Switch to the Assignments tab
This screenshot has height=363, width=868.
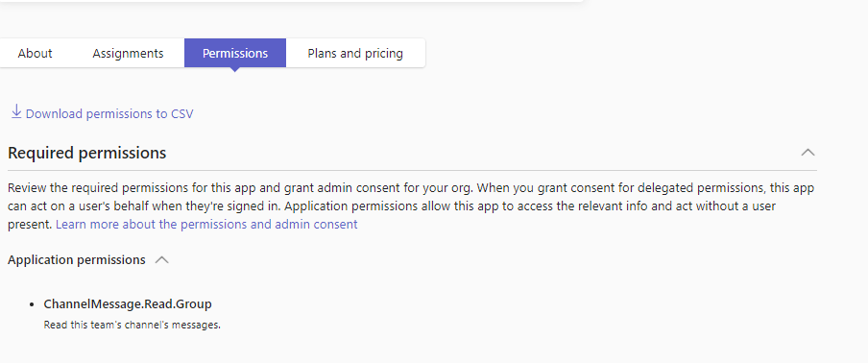point(128,53)
